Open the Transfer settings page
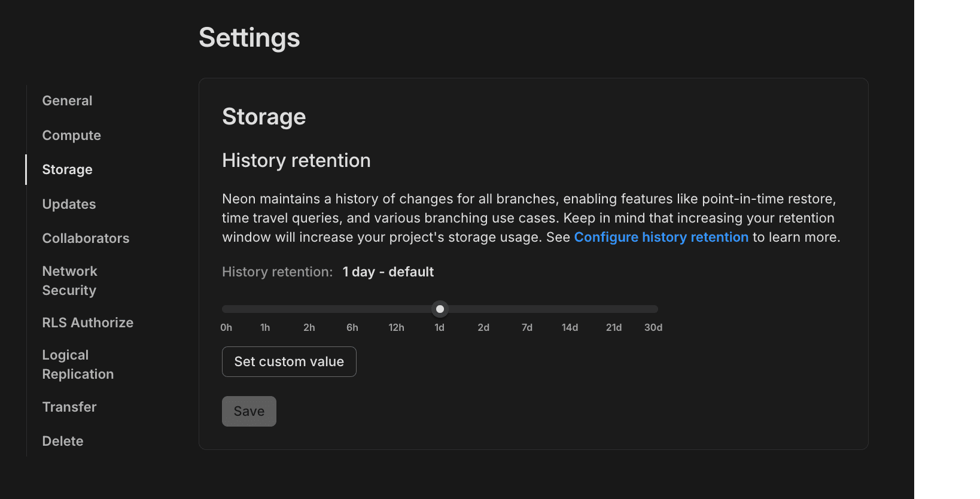The height and width of the screenshot is (499, 980). point(69,407)
